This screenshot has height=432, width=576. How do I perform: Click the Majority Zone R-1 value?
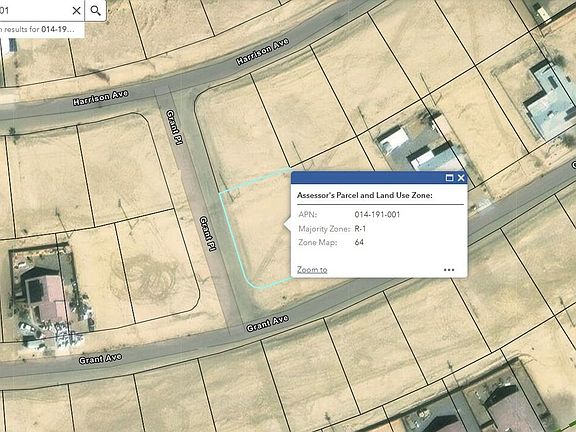coord(360,228)
